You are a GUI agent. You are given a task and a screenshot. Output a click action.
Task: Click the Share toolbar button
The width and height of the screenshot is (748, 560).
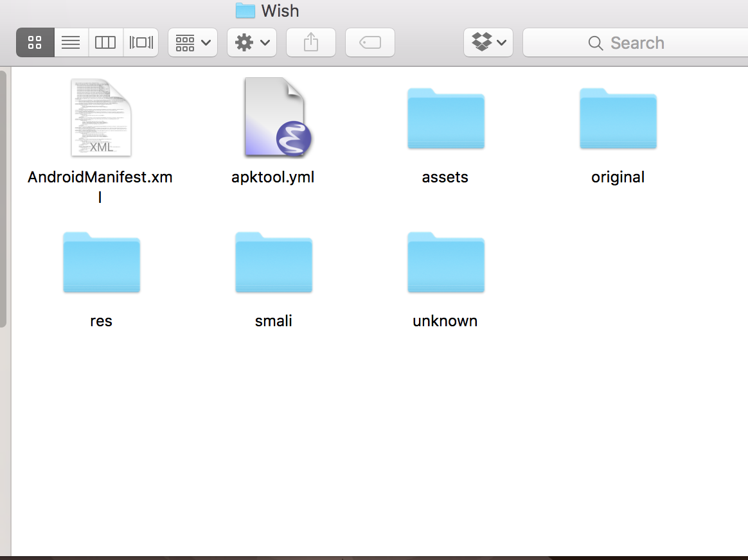click(x=311, y=42)
